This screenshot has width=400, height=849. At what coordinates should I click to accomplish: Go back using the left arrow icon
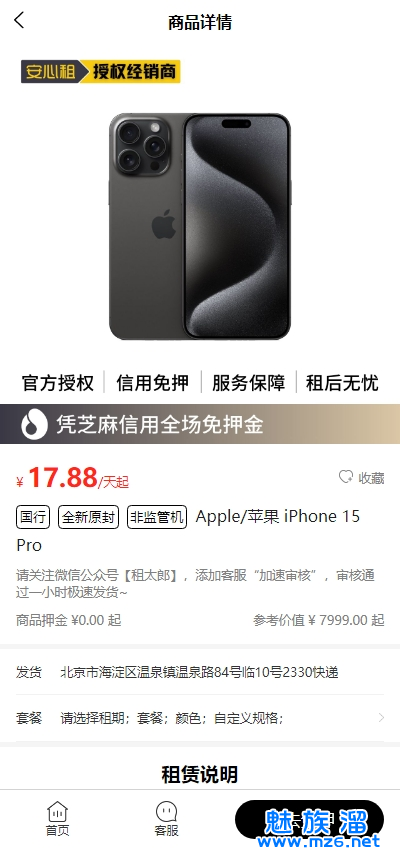(x=19, y=21)
